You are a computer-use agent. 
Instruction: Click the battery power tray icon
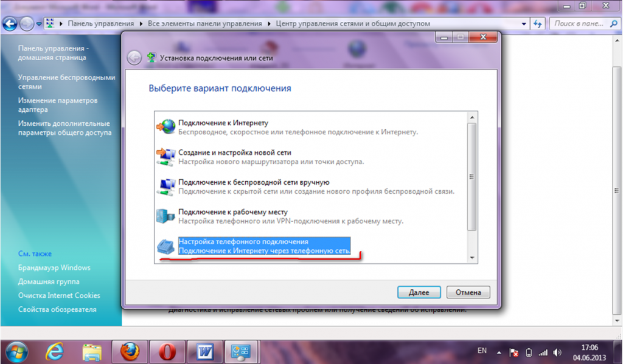[529, 352]
